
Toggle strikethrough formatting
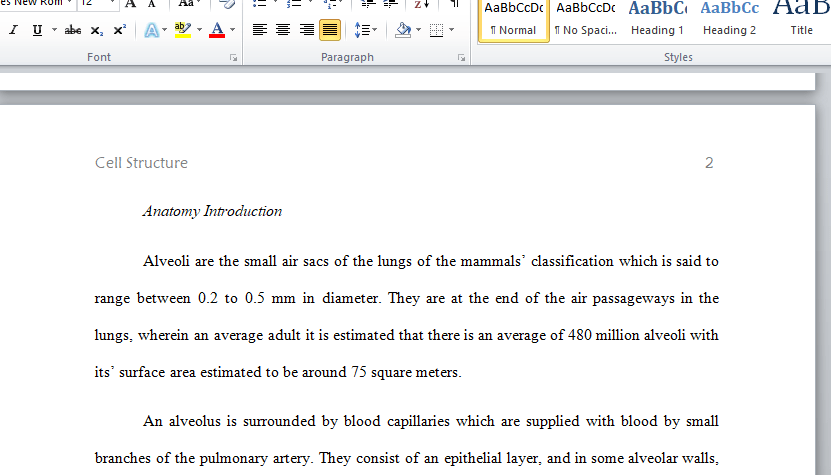[x=73, y=30]
